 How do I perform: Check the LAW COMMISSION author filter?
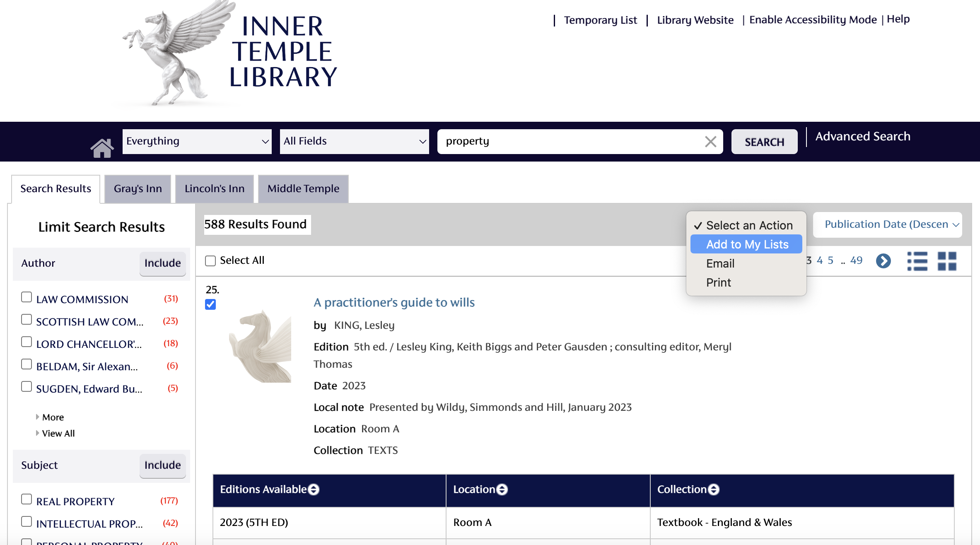click(x=27, y=297)
